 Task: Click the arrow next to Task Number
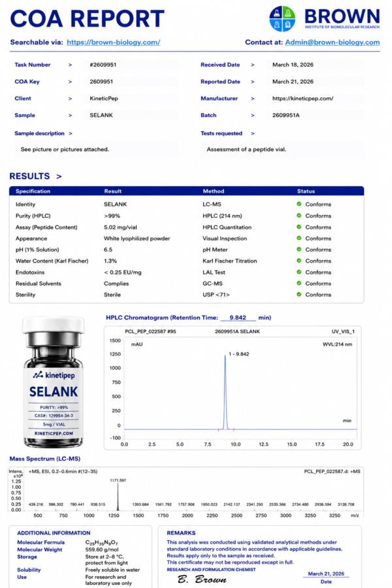pos(70,65)
